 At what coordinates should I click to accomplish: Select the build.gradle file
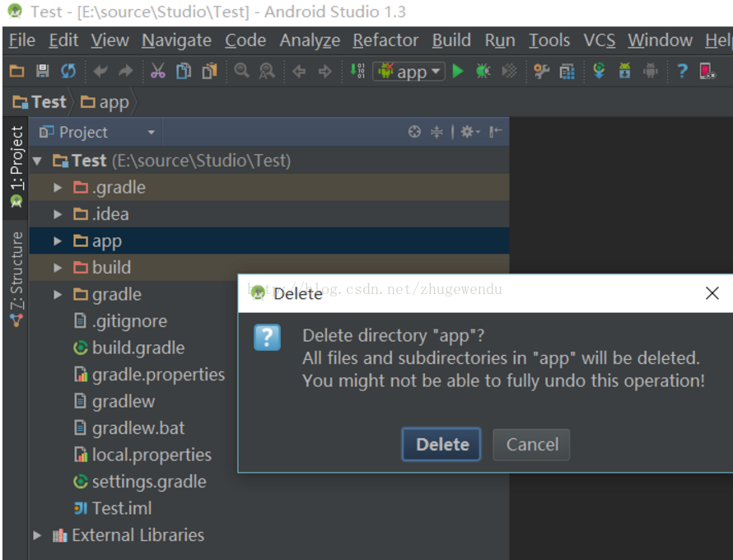(129, 348)
